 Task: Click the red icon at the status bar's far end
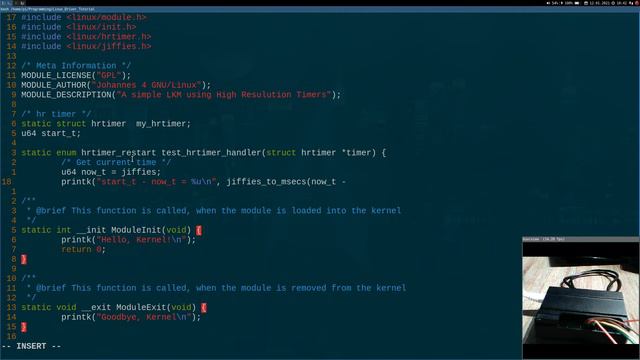(637, 3)
